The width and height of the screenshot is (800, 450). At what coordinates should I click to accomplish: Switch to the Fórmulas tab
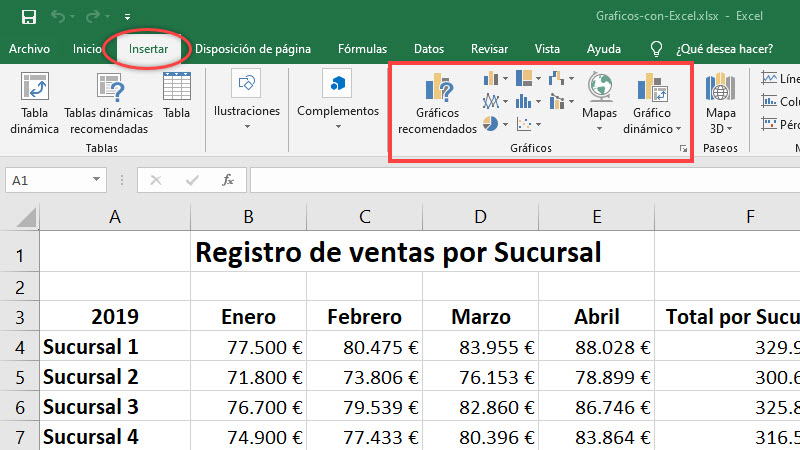pyautogui.click(x=362, y=48)
